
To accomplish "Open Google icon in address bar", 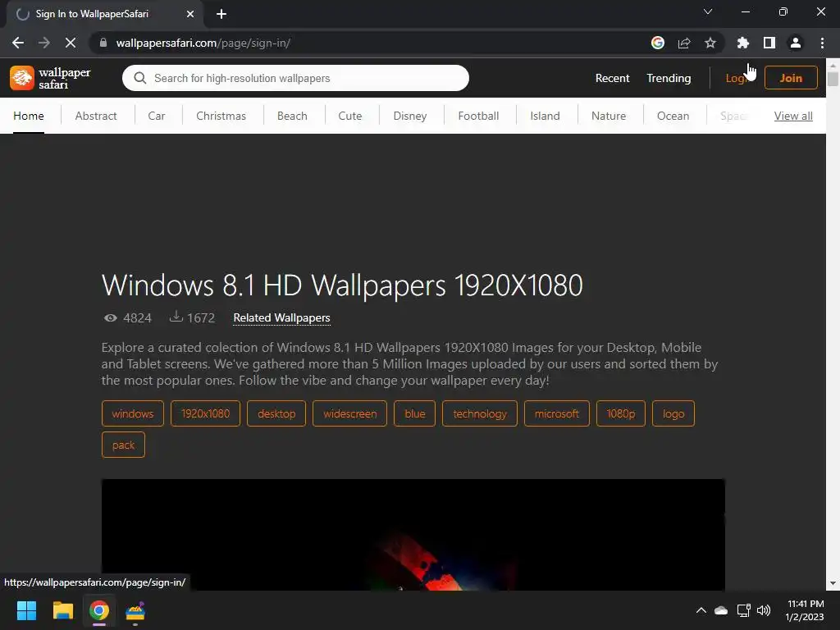I will click(x=658, y=43).
